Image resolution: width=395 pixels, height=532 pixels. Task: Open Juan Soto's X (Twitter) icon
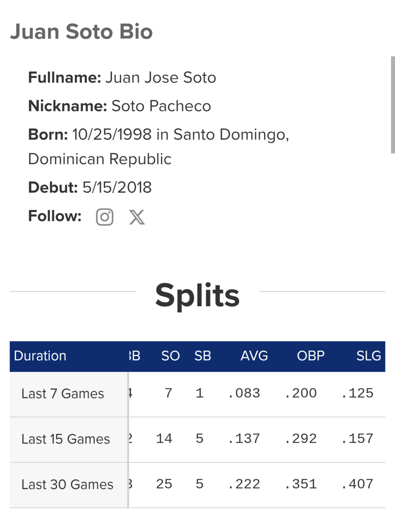pyautogui.click(x=137, y=217)
